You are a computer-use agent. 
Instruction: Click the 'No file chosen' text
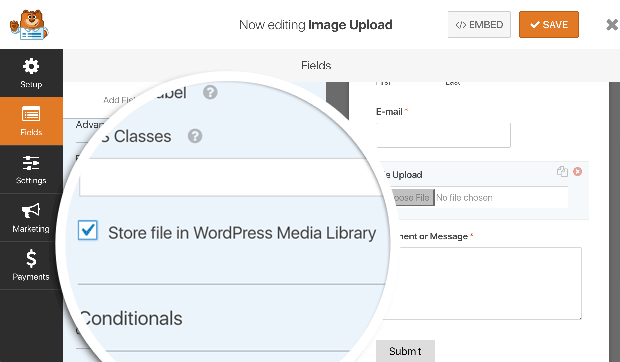coord(464,197)
